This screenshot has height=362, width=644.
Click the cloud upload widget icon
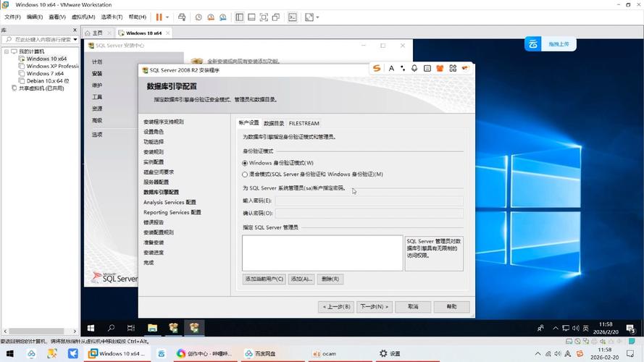[532, 44]
